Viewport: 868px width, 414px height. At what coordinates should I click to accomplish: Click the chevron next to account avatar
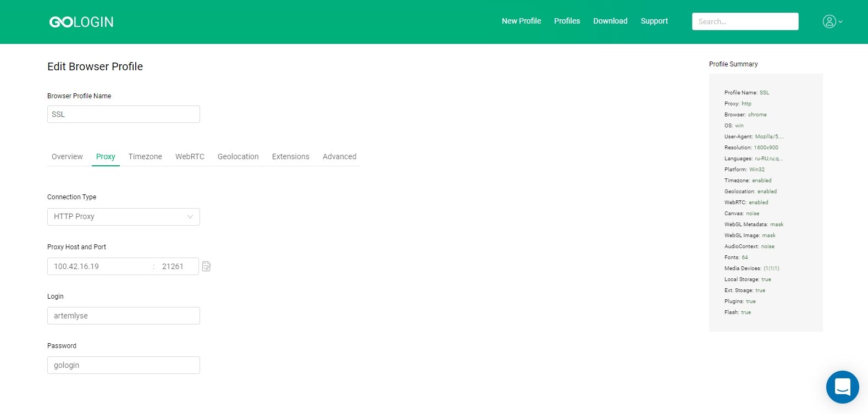click(x=841, y=22)
